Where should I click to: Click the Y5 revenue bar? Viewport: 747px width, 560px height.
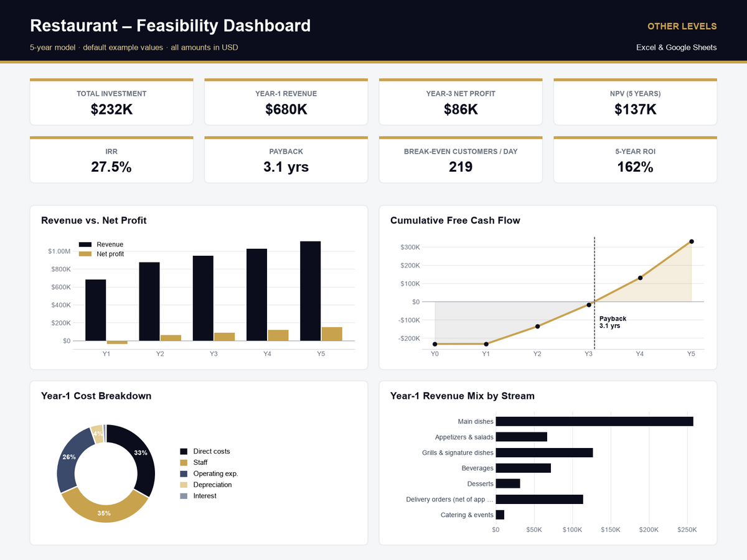pyautogui.click(x=311, y=291)
